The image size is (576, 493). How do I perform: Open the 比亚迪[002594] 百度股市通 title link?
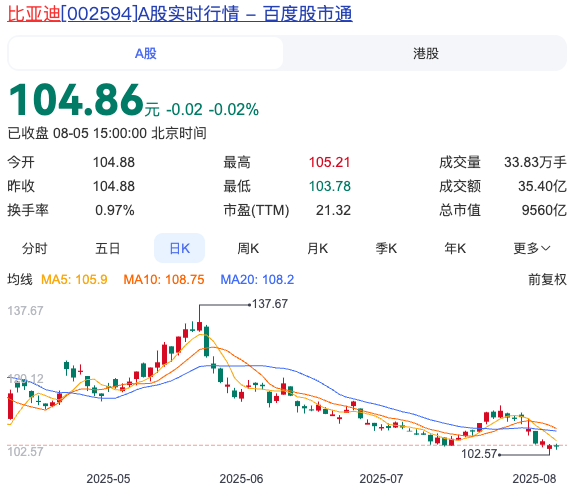pyautogui.click(x=180, y=14)
